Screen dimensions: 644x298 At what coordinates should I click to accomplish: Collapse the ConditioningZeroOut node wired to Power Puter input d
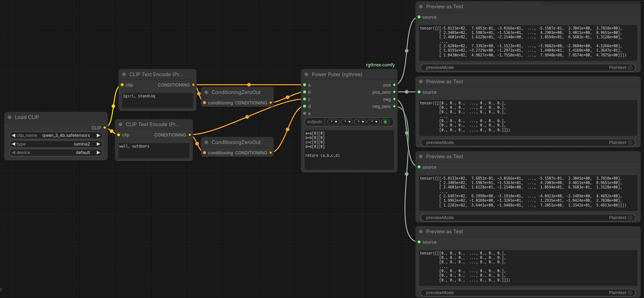point(206,142)
